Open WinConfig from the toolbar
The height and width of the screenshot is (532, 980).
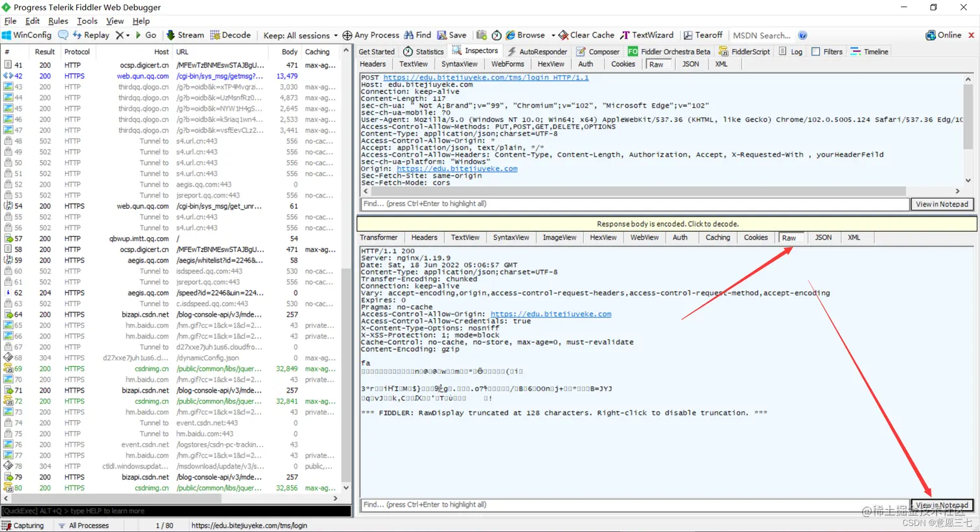click(27, 35)
